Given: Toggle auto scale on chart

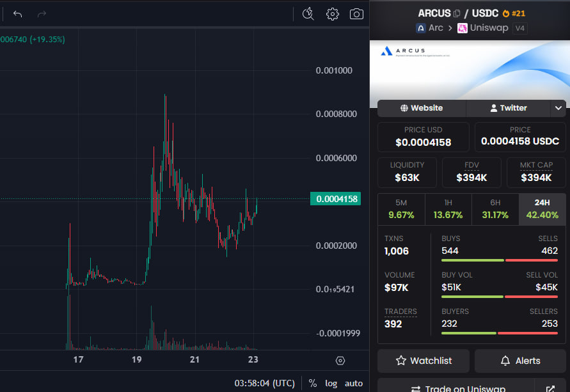Looking at the screenshot, I should point(353,383).
